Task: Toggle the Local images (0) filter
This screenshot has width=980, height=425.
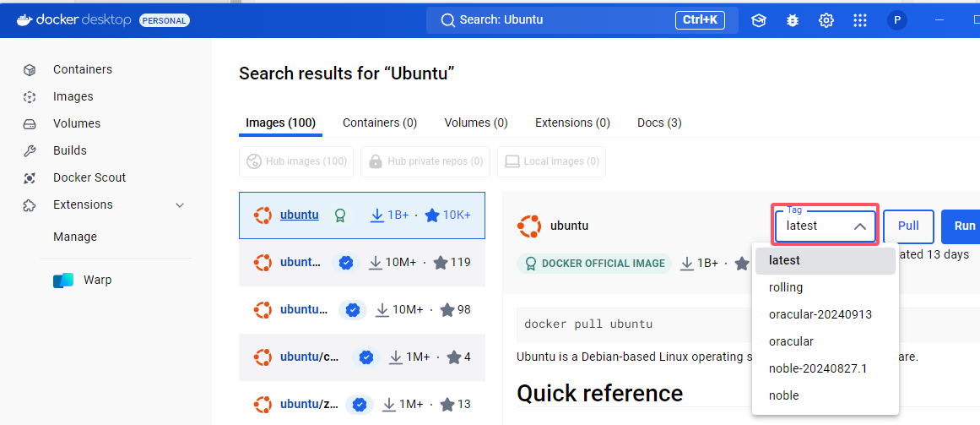Action: (x=551, y=161)
